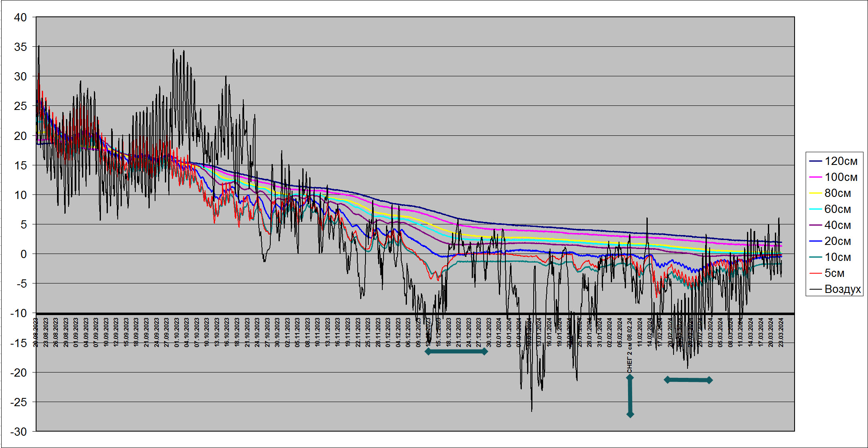Click the yellow 80см legend line sample
The width and height of the screenshot is (868, 448).
coord(815,193)
